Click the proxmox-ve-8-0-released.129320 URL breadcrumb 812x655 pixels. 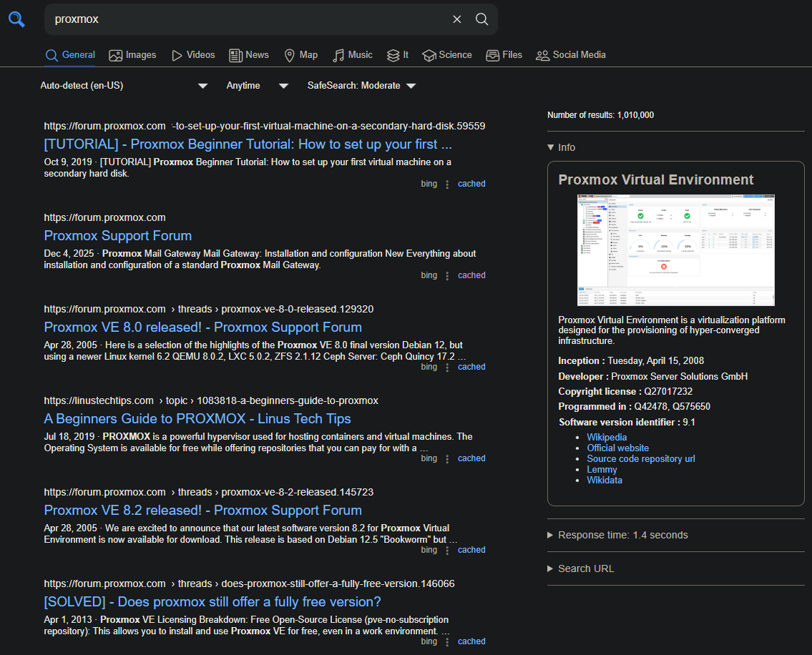click(297, 309)
